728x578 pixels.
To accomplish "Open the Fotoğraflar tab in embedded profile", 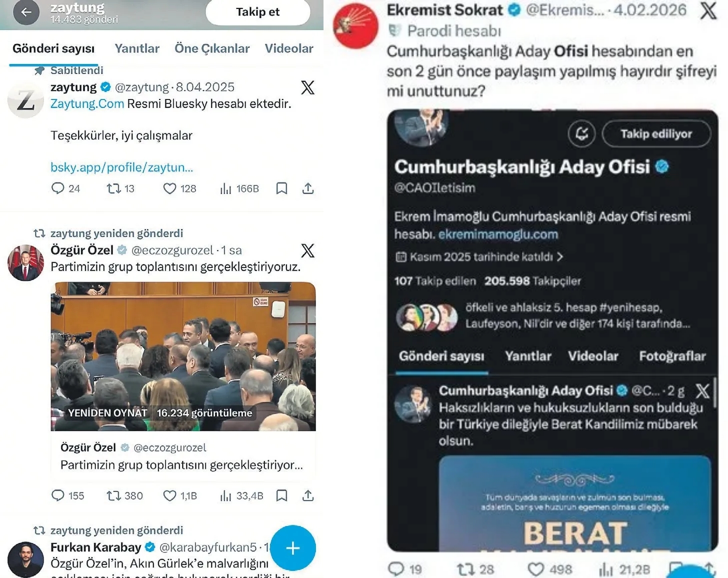I will tap(672, 356).
